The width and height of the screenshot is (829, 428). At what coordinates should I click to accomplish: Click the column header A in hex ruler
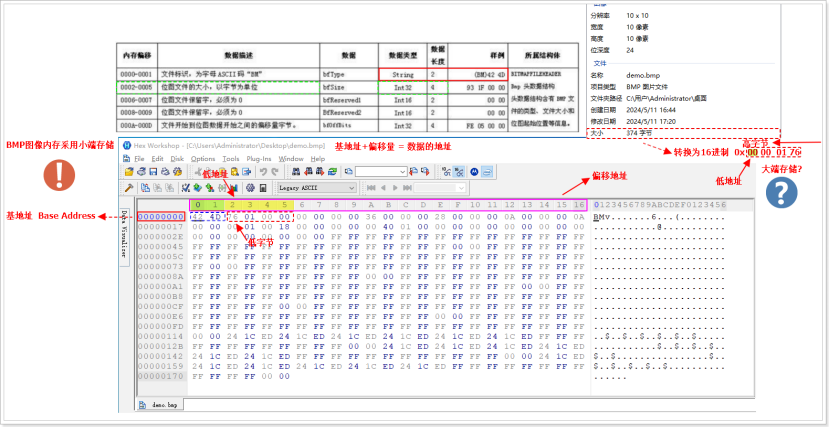[x=370, y=204]
